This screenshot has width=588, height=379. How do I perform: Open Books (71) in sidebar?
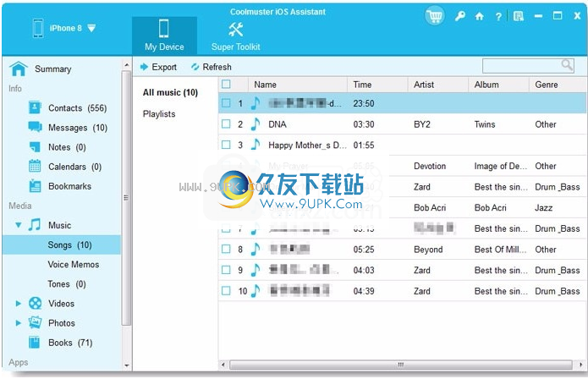(70, 343)
